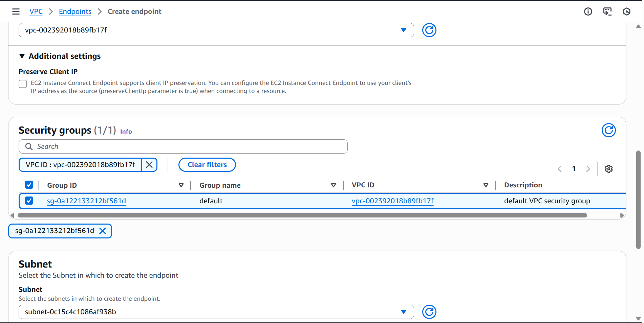The image size is (644, 323).
Task: Collapse the Additional settings section
Action: point(22,56)
